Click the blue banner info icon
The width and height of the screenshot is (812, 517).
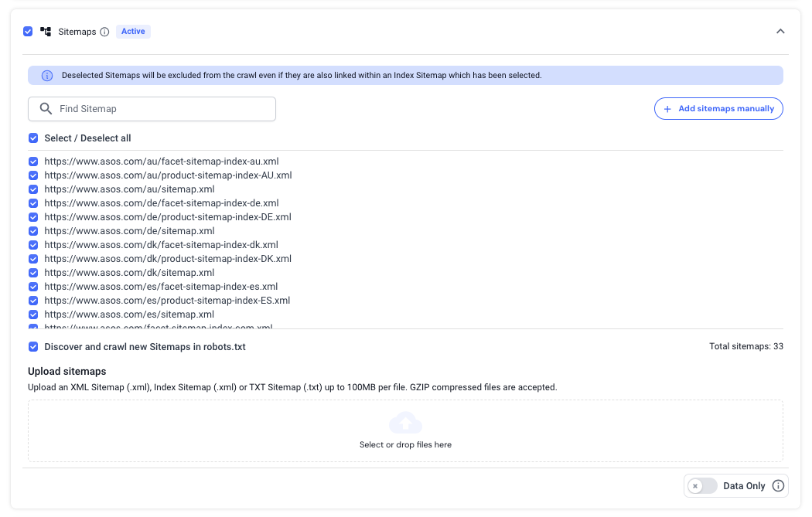click(47, 76)
